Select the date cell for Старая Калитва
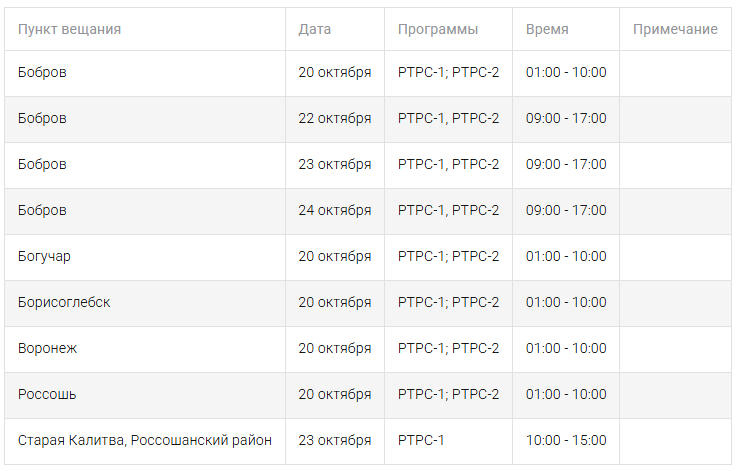This screenshot has height=471, width=737. 334,440
